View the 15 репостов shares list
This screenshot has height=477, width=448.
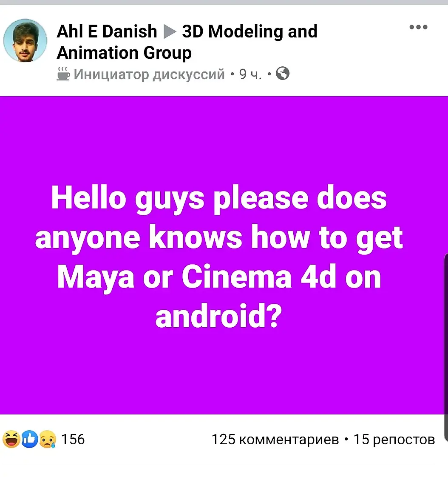point(394,440)
